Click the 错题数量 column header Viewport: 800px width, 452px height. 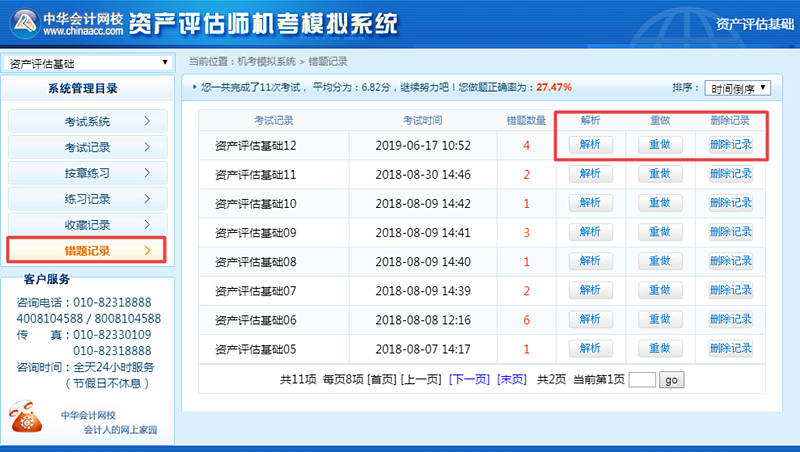tap(526, 120)
